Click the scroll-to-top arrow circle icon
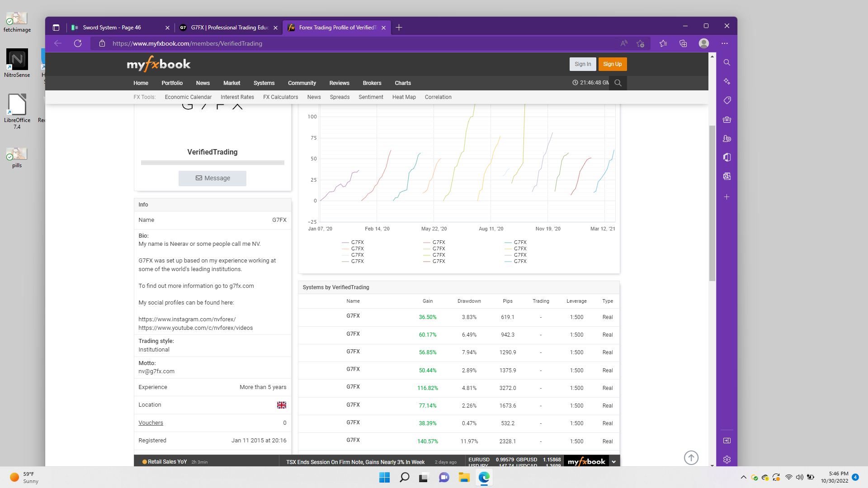This screenshot has height=488, width=868. [691, 458]
